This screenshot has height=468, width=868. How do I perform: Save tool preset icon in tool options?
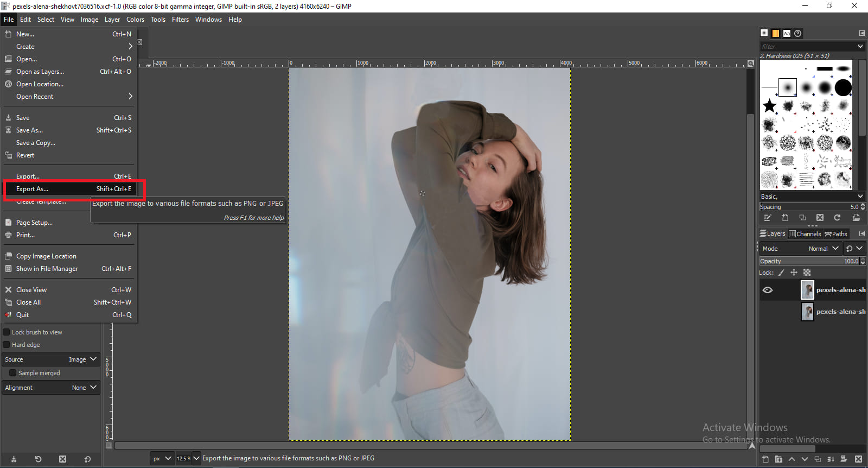click(14, 459)
